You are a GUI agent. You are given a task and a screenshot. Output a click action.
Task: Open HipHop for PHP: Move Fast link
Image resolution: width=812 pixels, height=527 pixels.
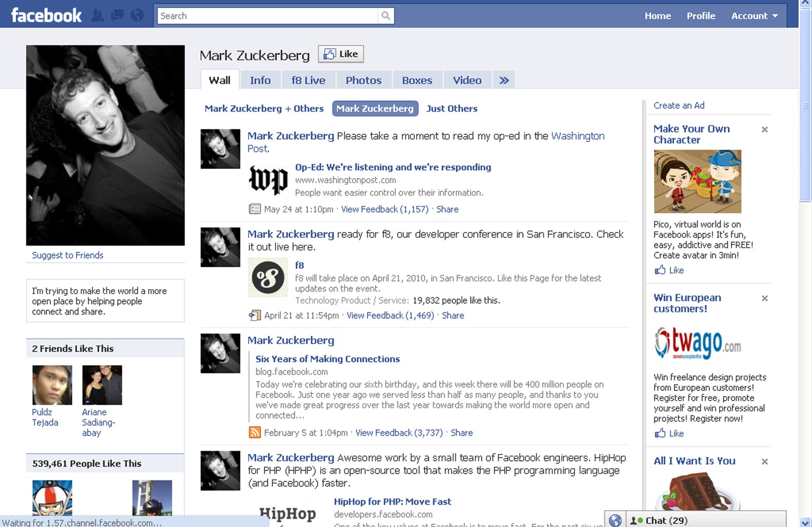(392, 502)
